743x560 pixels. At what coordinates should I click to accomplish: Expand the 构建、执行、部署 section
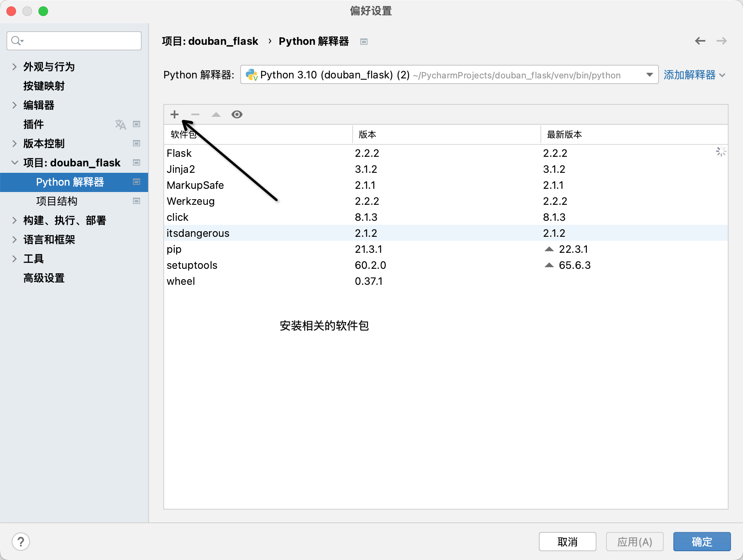click(x=14, y=220)
